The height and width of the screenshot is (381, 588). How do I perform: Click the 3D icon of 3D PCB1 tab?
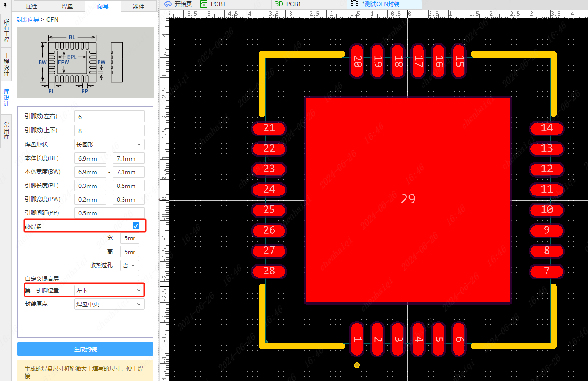pyautogui.click(x=279, y=4)
